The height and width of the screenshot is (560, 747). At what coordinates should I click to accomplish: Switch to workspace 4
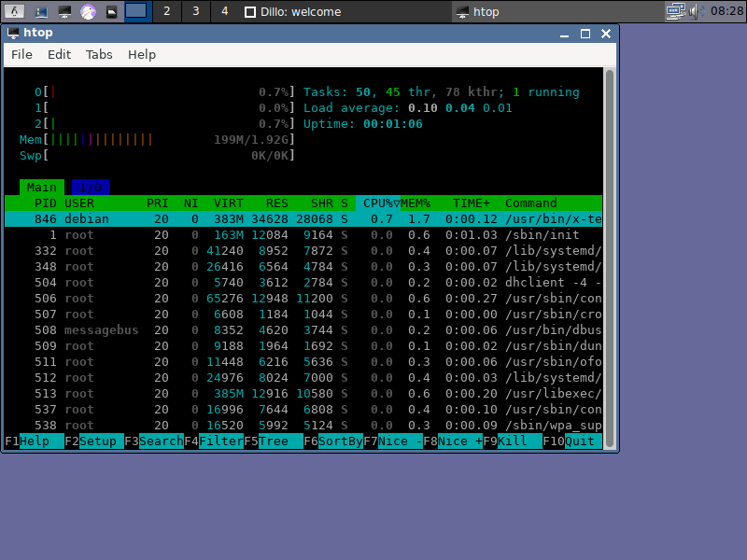pos(225,11)
